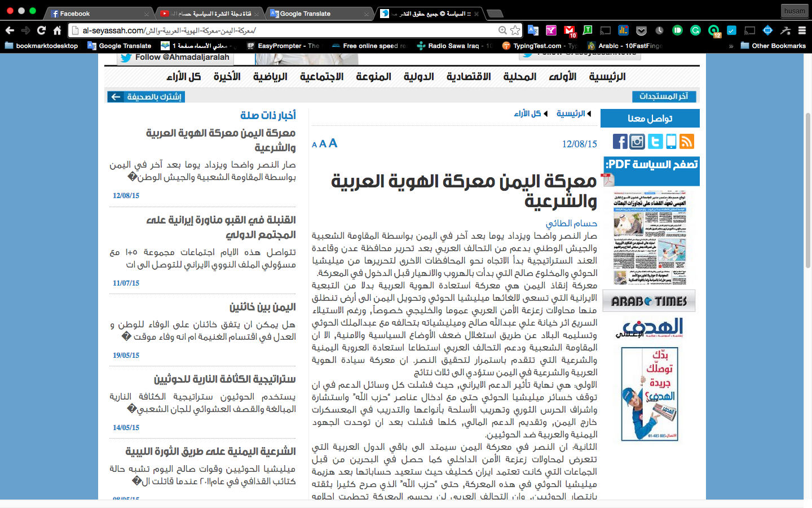The image size is (812, 508).
Task: Open the Other Bookmarks folder
Action: tap(773, 46)
